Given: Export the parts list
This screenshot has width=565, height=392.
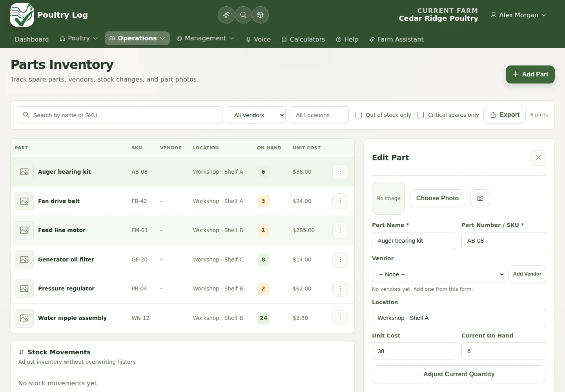Looking at the screenshot, I should (505, 115).
